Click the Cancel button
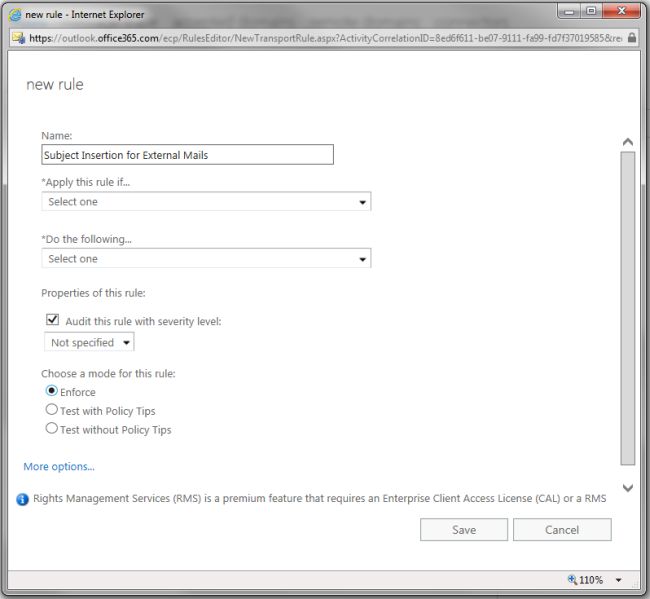 click(562, 530)
